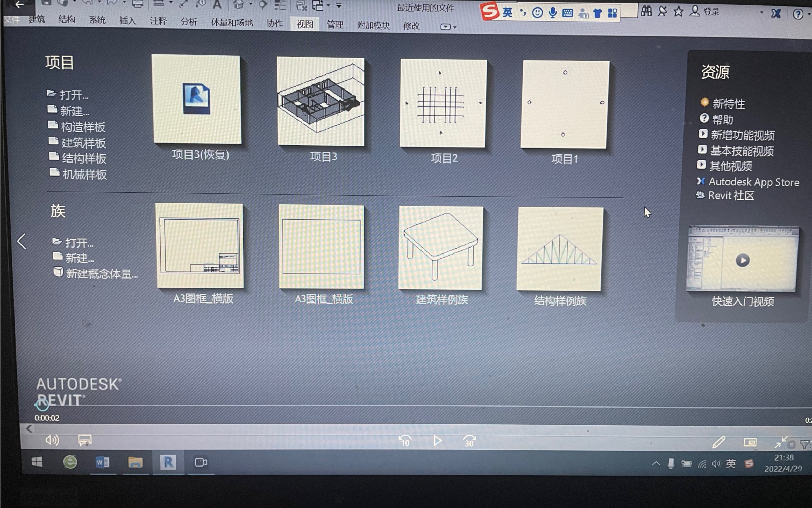This screenshot has width=812, height=508.
Task: Open the Communication Center satellite dish icon
Action: [x=662, y=11]
